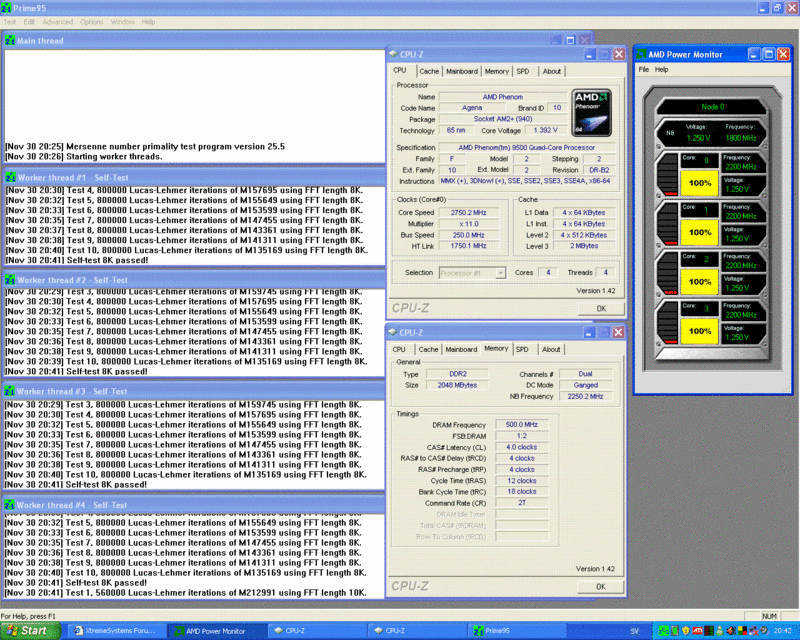Click the Worker thread #2 window icon
This screenshot has width=800, height=640.
tap(10, 280)
